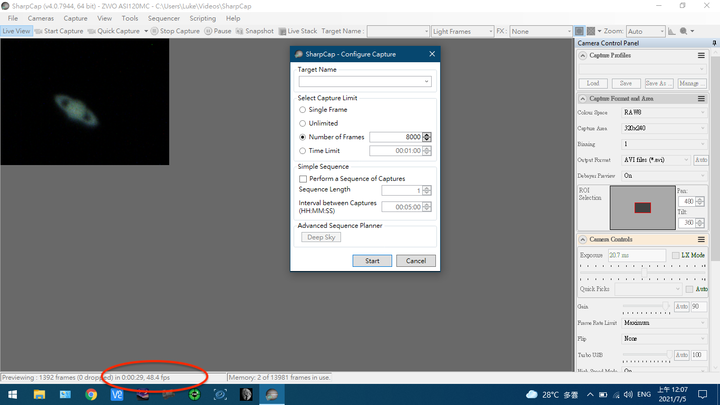Click the SharpCap taskbar icon
Viewport: 720px width, 405px height.
click(272, 395)
